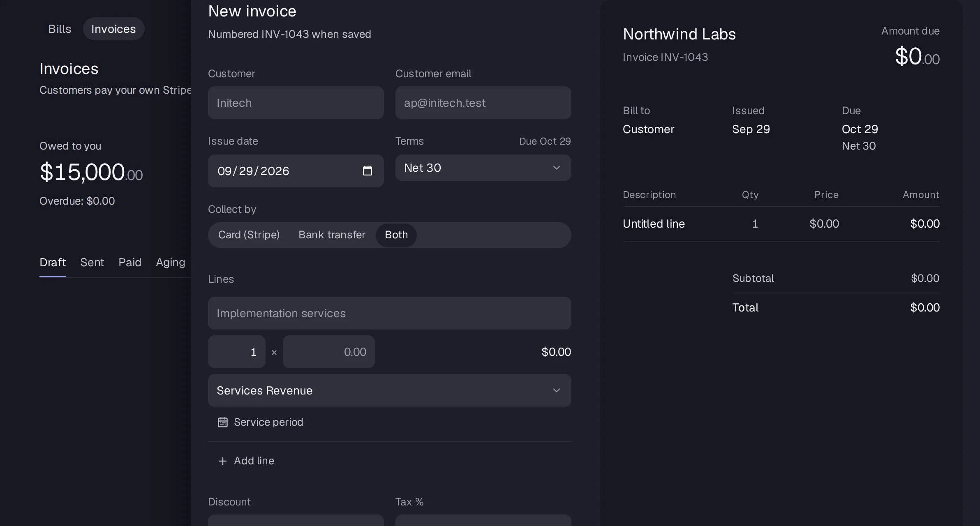Click Numbered INV-1043 when saved text
980x526 pixels.
click(x=289, y=34)
